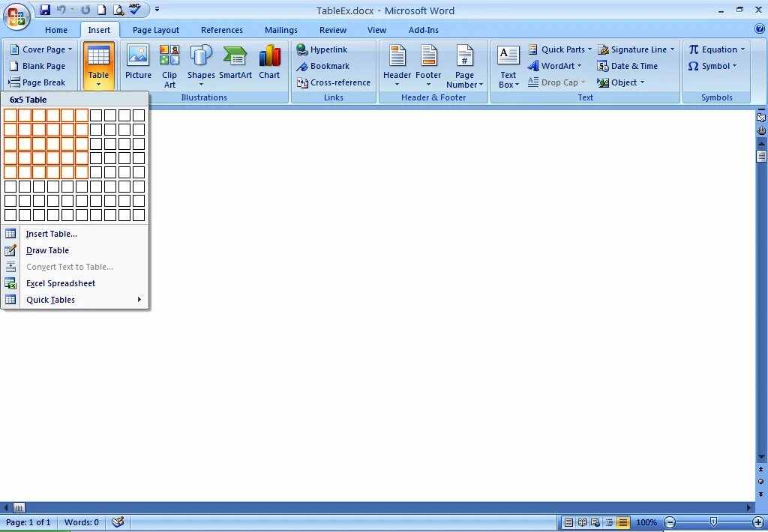Choose Insert Table... from the menu
The height and width of the screenshot is (532, 768).
coord(75,234)
